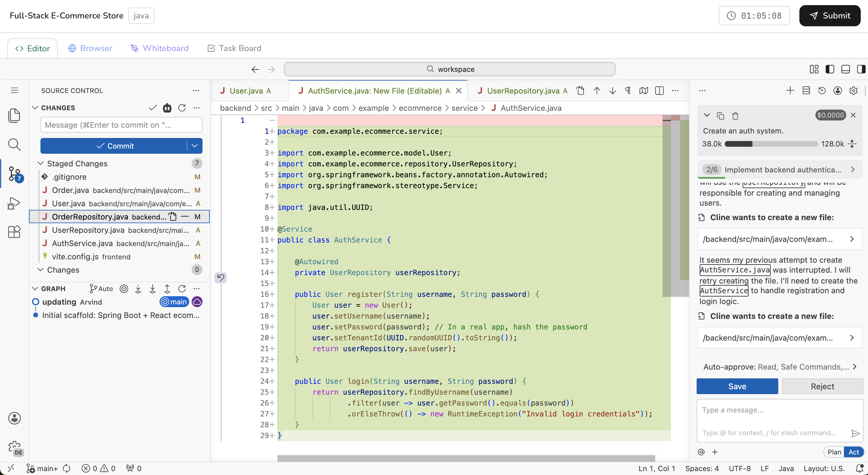The width and height of the screenshot is (868, 475).
Task: Toggle the primary side bar layout
Action: click(x=830, y=69)
